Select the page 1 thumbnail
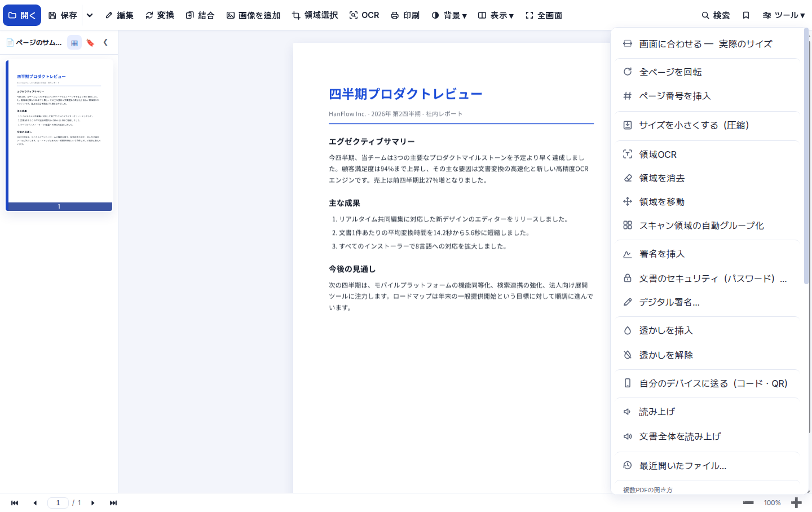Viewport: 812px width, 512px height. pos(59,135)
